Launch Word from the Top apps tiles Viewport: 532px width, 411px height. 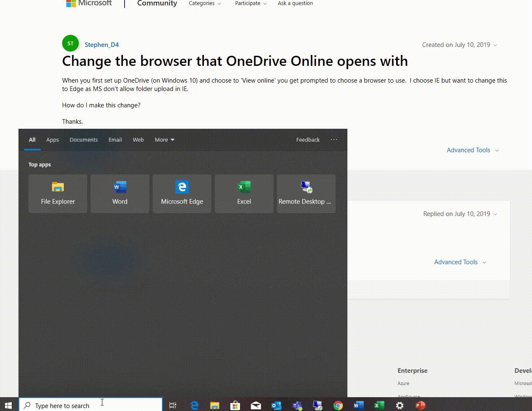[120, 193]
